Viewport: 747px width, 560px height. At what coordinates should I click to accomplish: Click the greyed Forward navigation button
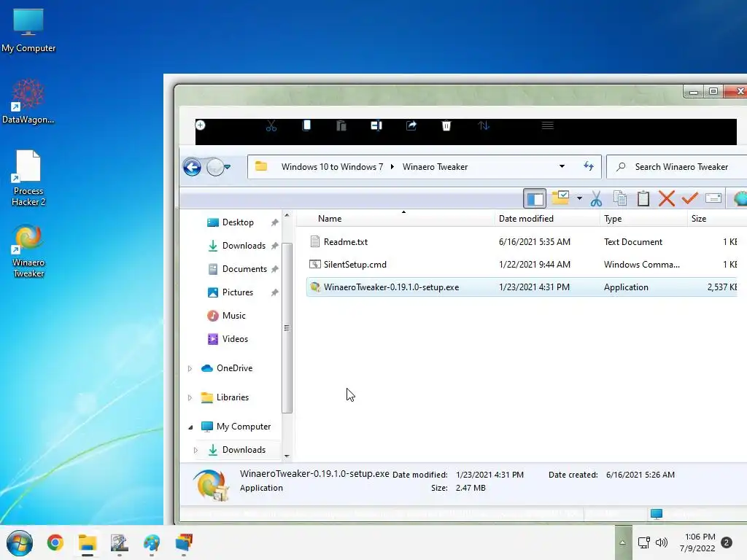coord(215,167)
